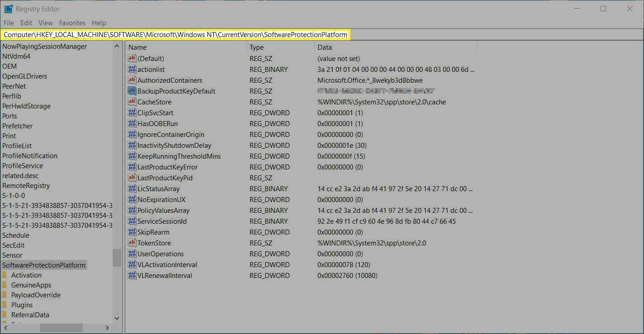Click the Registry Editor app icon in title bar

[8, 9]
